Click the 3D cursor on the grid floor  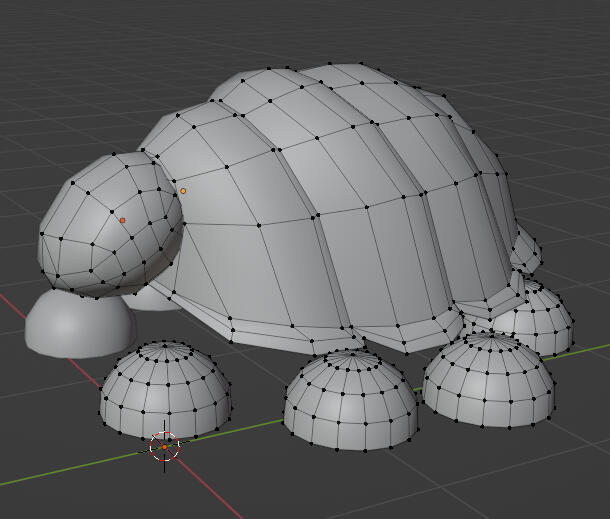point(164,446)
